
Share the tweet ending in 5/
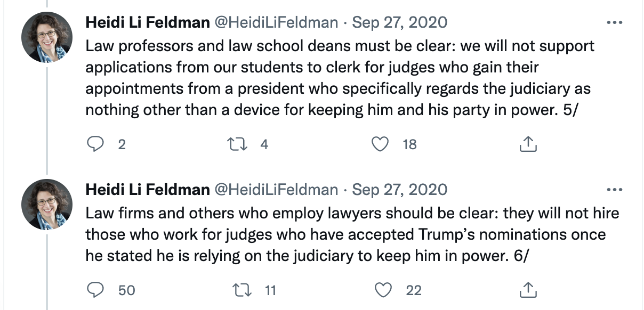527,144
